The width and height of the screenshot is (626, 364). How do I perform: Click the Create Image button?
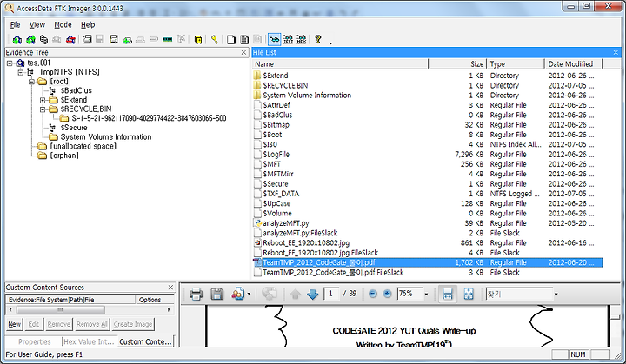click(132, 324)
